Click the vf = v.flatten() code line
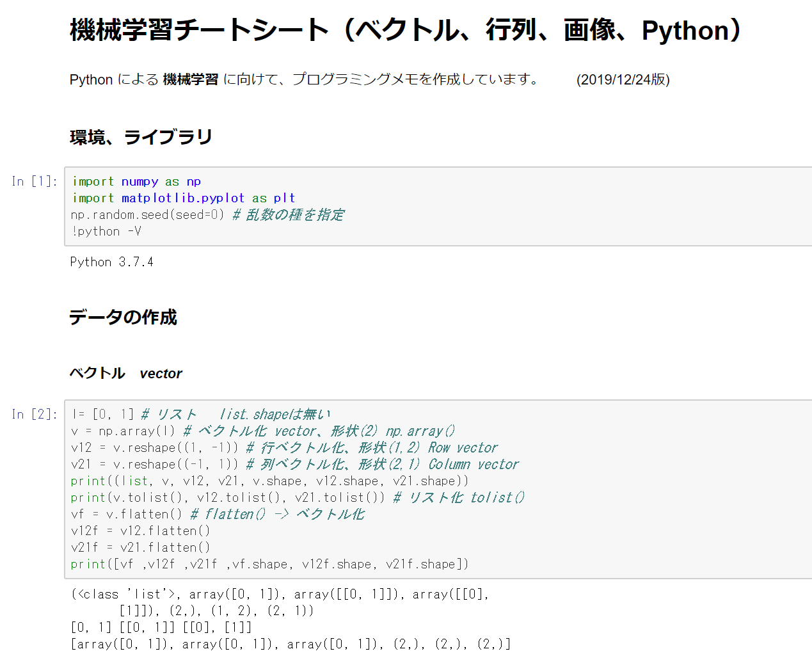The width and height of the screenshot is (812, 665). 126,514
